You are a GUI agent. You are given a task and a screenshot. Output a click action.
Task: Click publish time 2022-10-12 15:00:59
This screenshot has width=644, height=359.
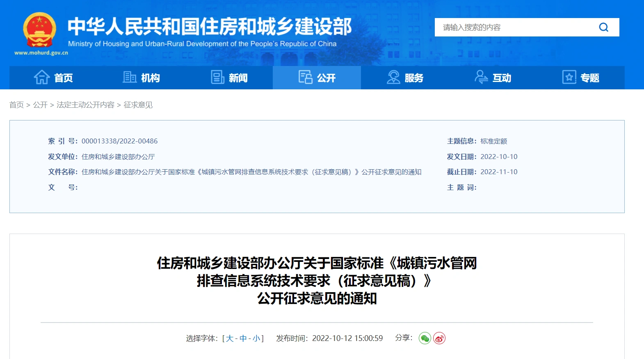[x=347, y=339]
